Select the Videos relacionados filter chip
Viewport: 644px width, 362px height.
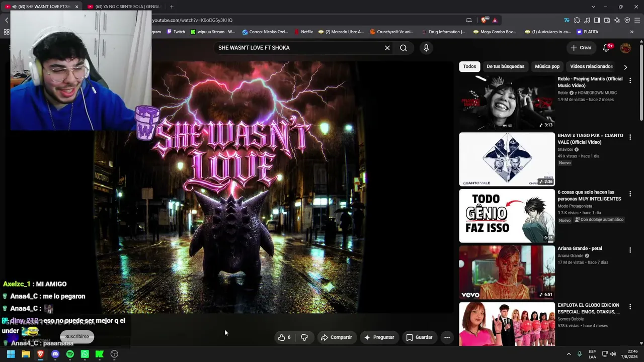(591, 66)
